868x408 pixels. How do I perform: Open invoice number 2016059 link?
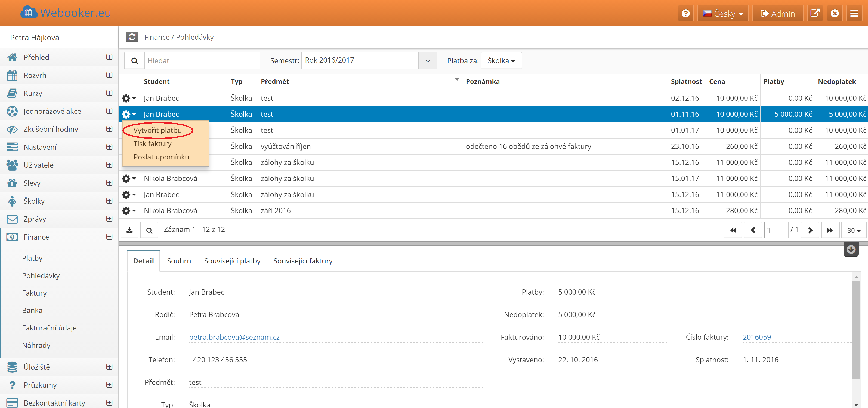click(756, 337)
